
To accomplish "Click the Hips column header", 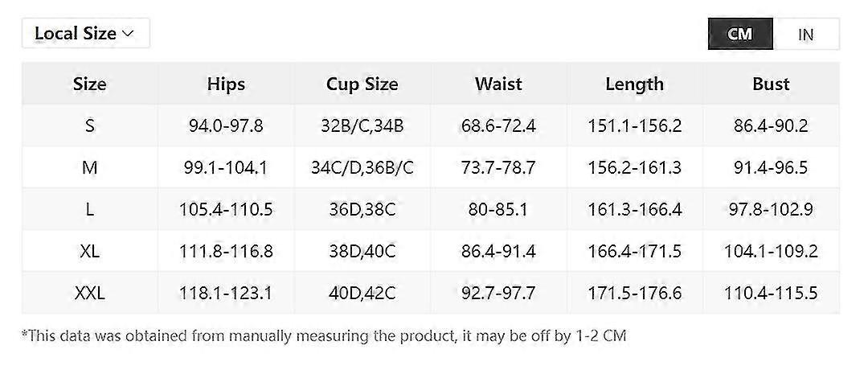I will pos(226,84).
